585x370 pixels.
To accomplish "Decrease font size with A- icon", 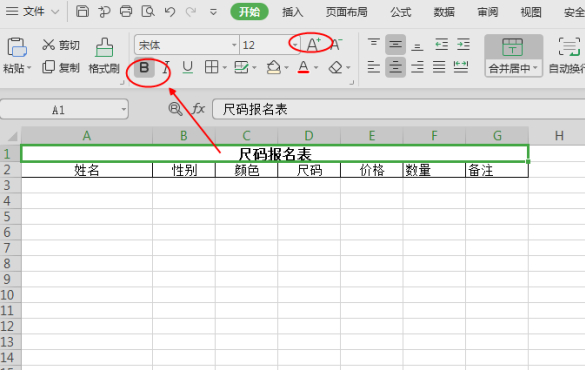I will click(x=336, y=45).
